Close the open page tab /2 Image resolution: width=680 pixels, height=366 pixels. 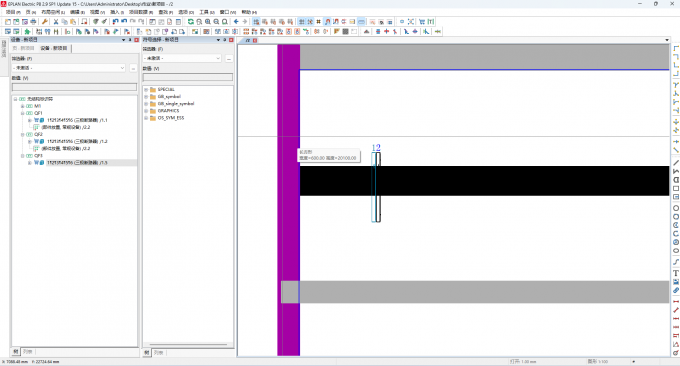(x=255, y=40)
